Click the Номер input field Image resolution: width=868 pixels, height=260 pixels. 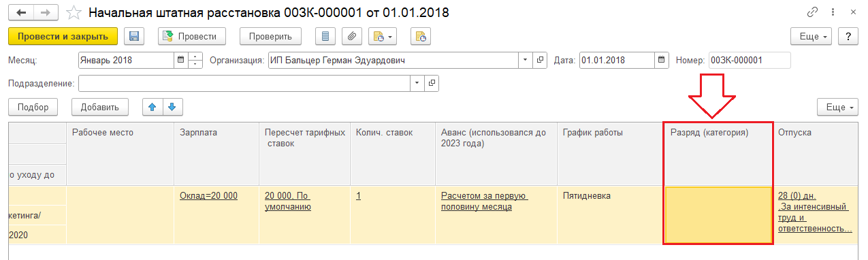pyautogui.click(x=750, y=61)
